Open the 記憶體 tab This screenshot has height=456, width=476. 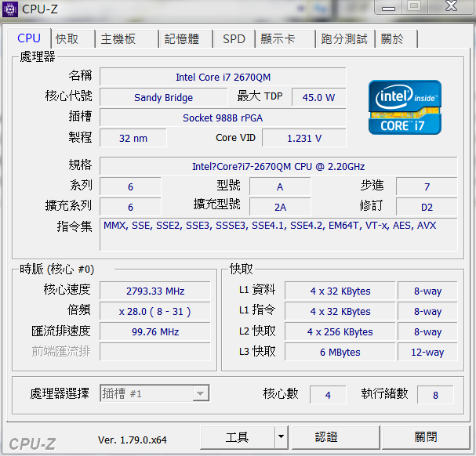coord(186,39)
